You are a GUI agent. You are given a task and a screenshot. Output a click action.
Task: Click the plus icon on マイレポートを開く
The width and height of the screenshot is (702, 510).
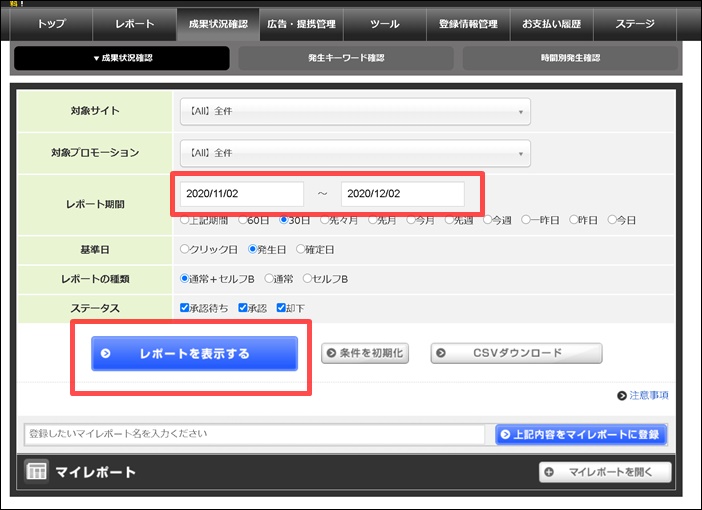coord(549,472)
